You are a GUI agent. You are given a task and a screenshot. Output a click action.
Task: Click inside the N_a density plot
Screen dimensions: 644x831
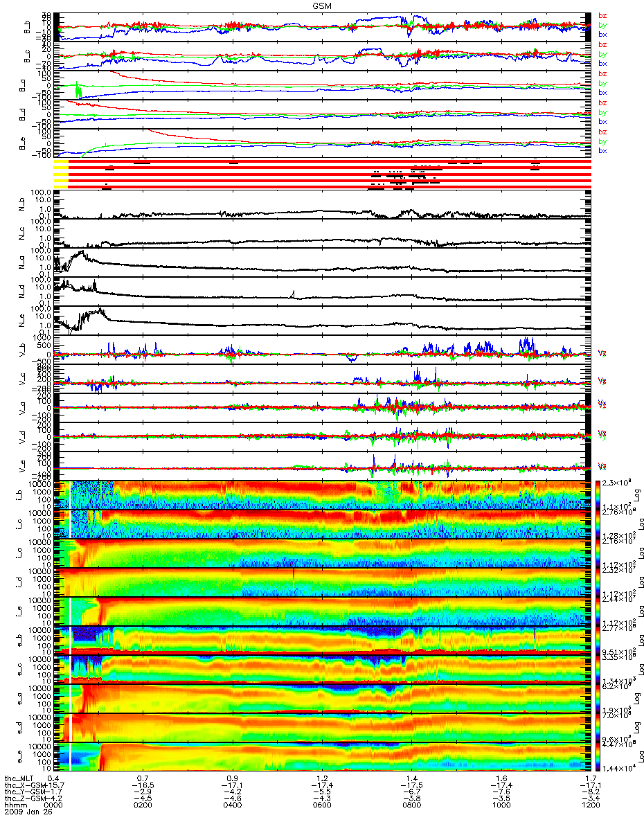(322, 262)
